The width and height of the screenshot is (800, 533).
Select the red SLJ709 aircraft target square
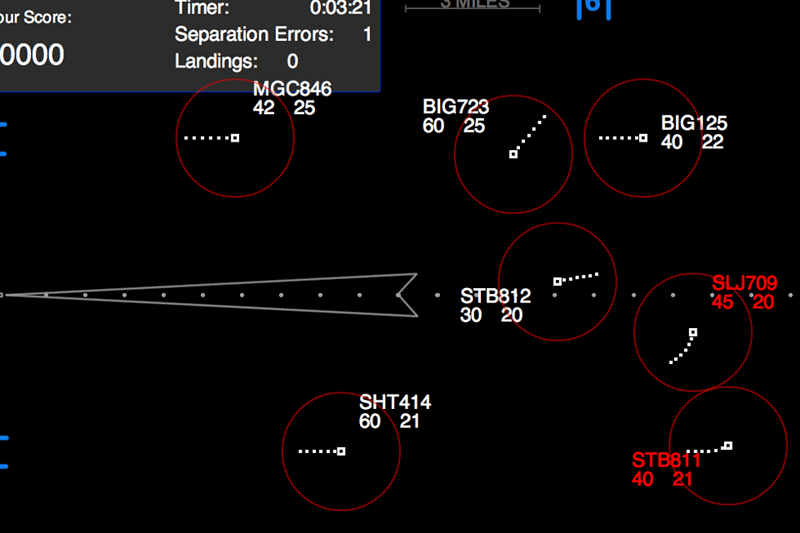(x=693, y=331)
